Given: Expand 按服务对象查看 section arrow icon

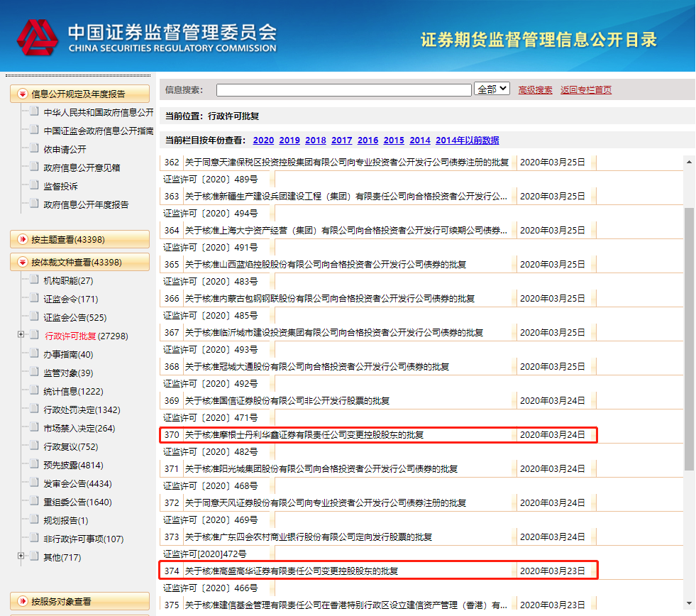Looking at the screenshot, I should 23,601.
